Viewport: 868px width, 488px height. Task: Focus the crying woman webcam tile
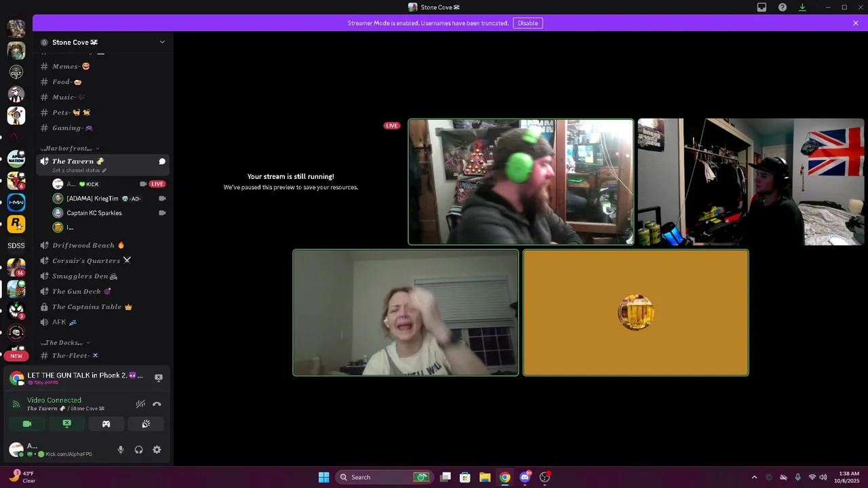[x=406, y=312]
